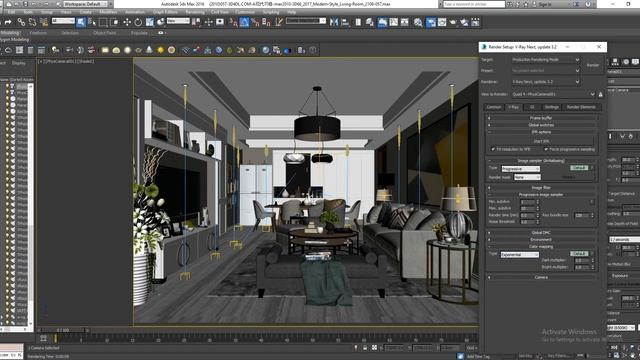This screenshot has height=360, width=640.
Task: Click the star favorites icon in title bar
Action: [526, 4]
